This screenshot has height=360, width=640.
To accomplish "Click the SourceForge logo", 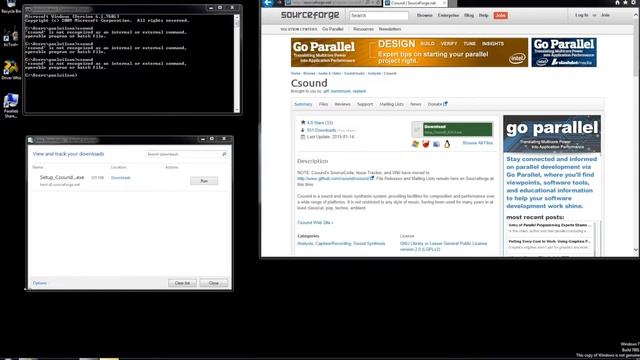I will point(310,15).
